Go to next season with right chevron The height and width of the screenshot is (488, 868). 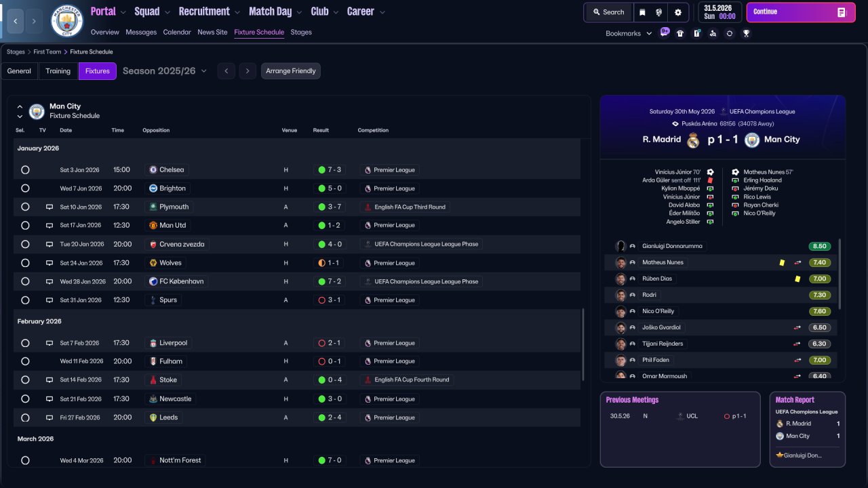click(248, 71)
